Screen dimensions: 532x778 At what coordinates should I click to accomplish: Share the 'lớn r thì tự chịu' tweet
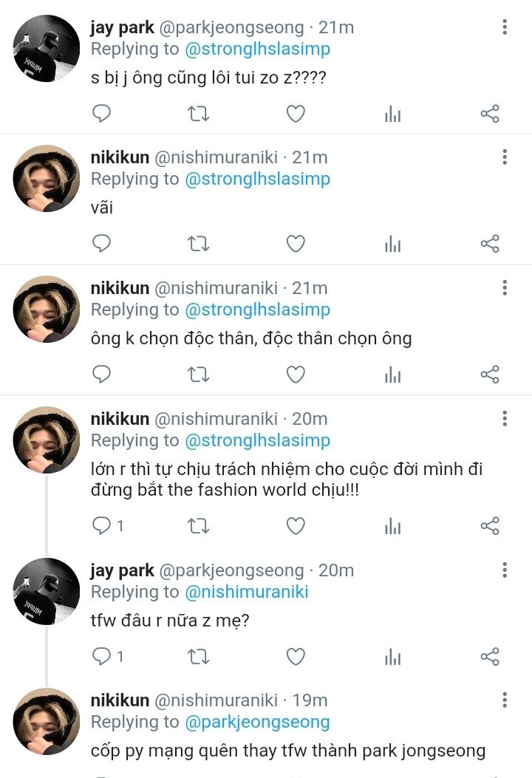(490, 526)
